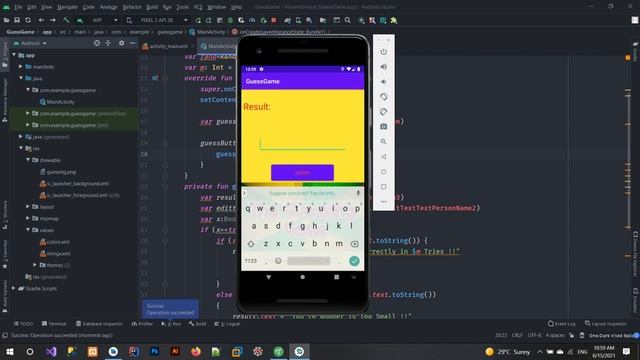Open Photoshop from the taskbar
Image resolution: width=640 pixels, height=360 pixels.
click(155, 351)
